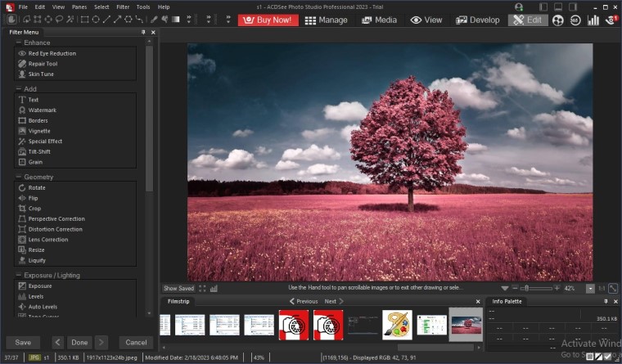
Task: Go to the Previous image
Action: click(x=304, y=301)
